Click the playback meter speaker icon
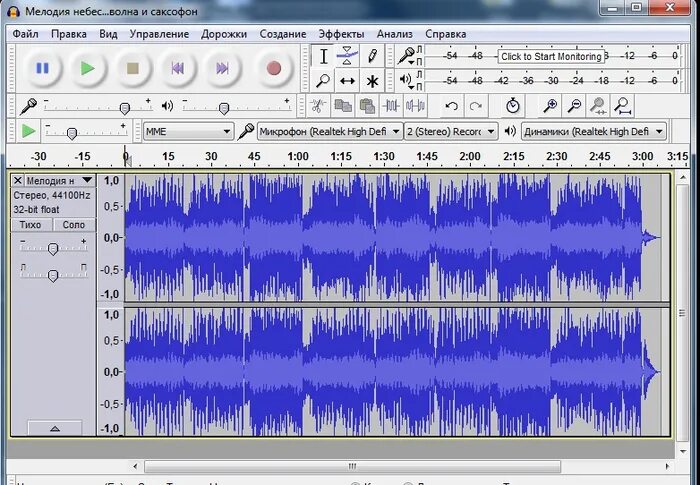This screenshot has height=485, width=700. click(406, 80)
